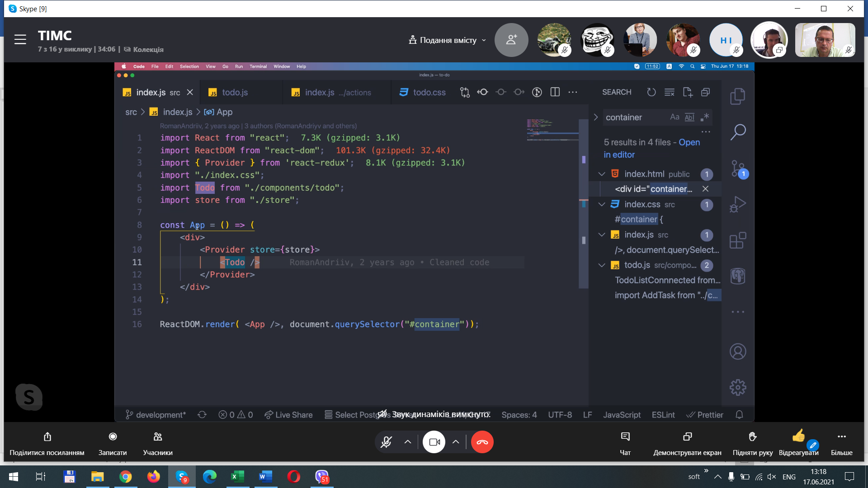Toggle Use Regular Expression in search
868x488 pixels.
pyautogui.click(x=704, y=117)
